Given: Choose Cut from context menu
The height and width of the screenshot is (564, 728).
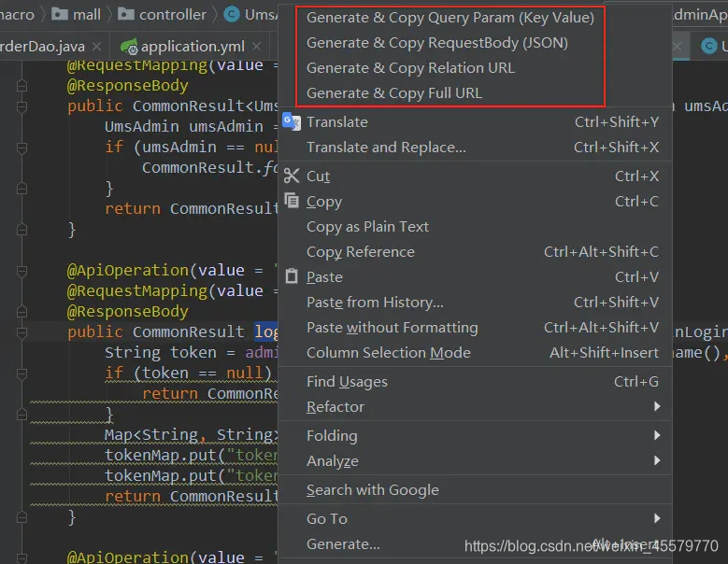Looking at the screenshot, I should pos(476,176).
